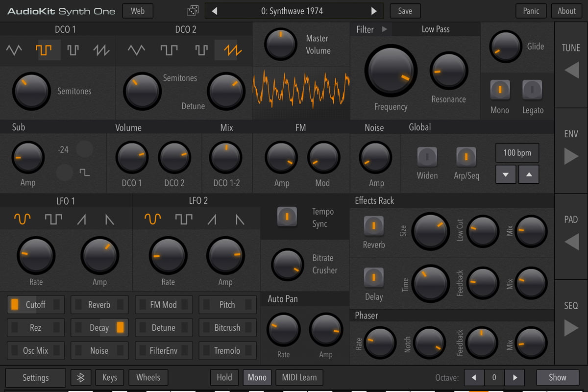Select LFO 2 square wave shape
The height and width of the screenshot is (392, 588).
[x=184, y=220]
